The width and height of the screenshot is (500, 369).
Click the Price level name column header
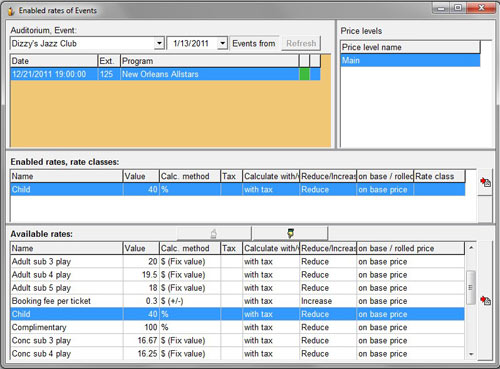(x=410, y=47)
